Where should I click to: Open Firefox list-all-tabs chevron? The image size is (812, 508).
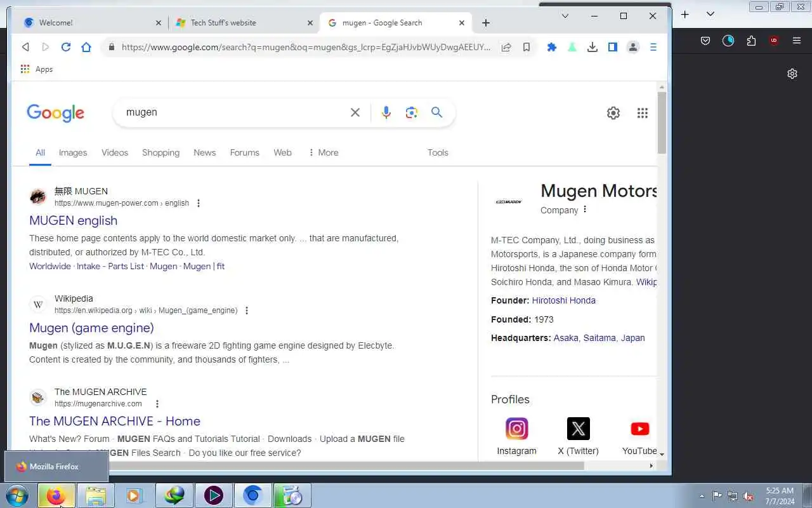click(x=710, y=14)
